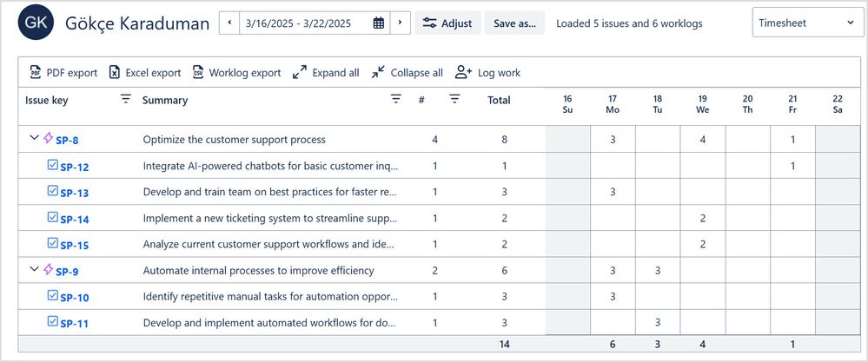This screenshot has width=868, height=362.
Task: Click the SP-14 task checkbox icon
Action: [x=52, y=218]
